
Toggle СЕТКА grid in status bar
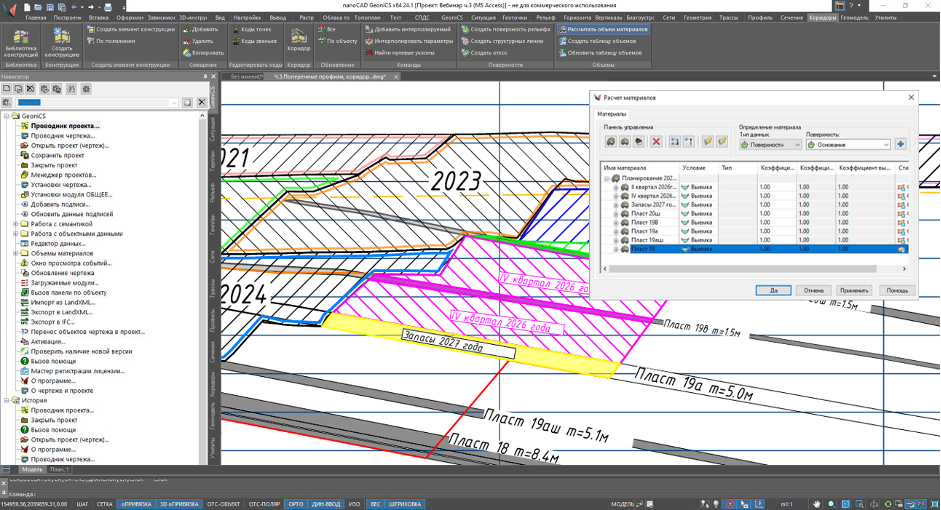point(104,503)
